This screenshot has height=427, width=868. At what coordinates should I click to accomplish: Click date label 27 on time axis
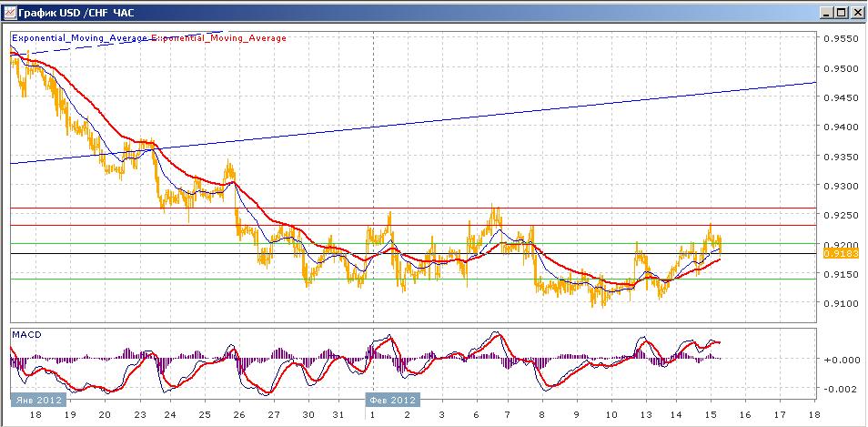point(274,415)
